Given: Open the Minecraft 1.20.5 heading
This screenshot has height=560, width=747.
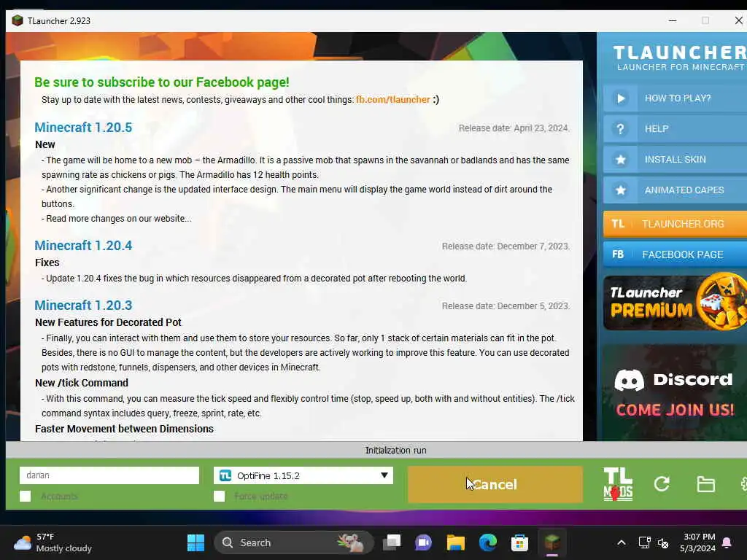Looking at the screenshot, I should coord(83,128).
